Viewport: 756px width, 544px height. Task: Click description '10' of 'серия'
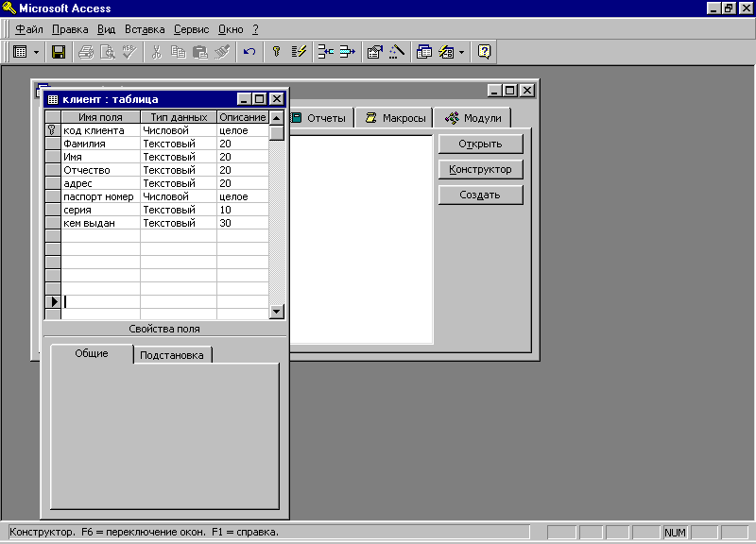pos(243,210)
